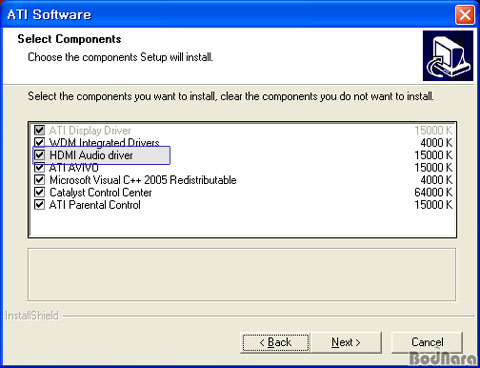The width and height of the screenshot is (480, 368).
Task: Select the Microsoft Visual C++ 2005 Redistributable label
Action: [143, 180]
